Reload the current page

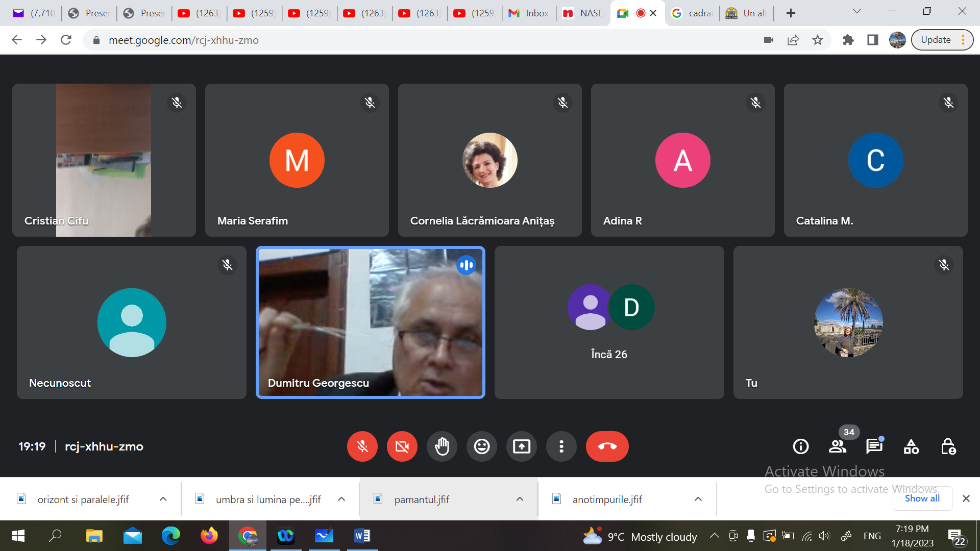coord(66,40)
